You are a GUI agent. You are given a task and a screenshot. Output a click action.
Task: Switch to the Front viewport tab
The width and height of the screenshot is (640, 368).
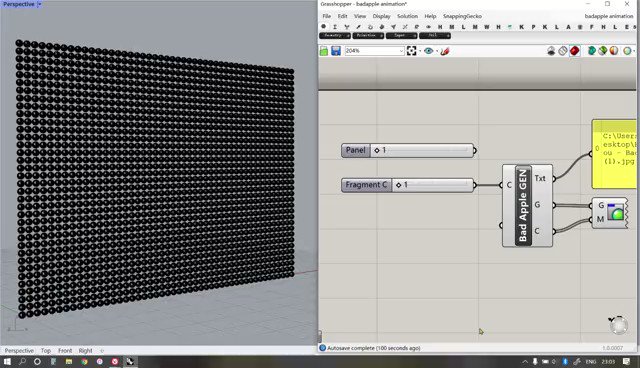coord(65,350)
